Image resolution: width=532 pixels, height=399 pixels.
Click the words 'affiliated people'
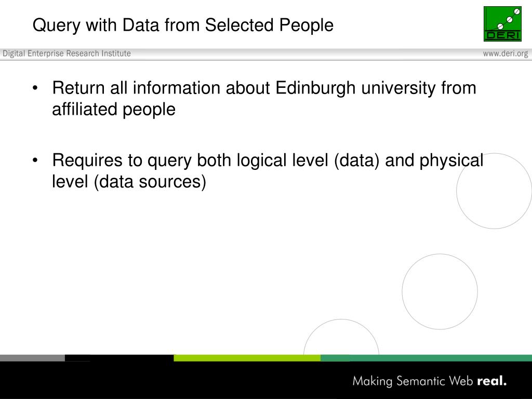tap(114, 110)
